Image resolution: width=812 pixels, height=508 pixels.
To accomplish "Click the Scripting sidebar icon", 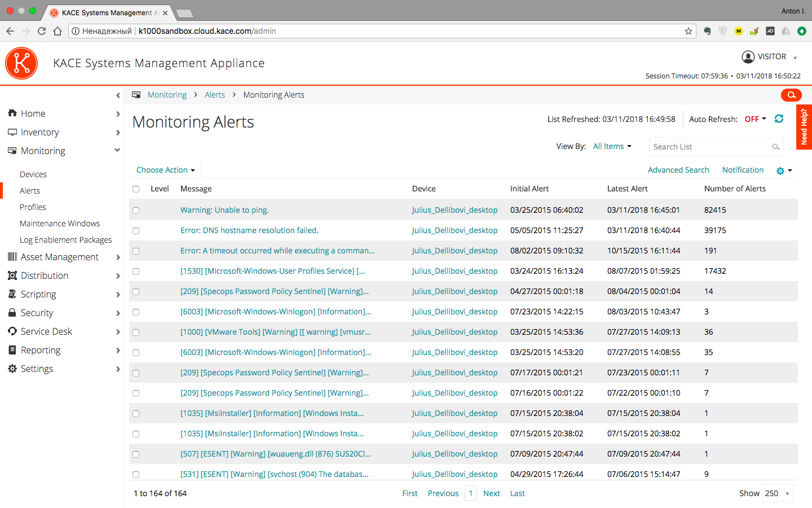I will 12,294.
